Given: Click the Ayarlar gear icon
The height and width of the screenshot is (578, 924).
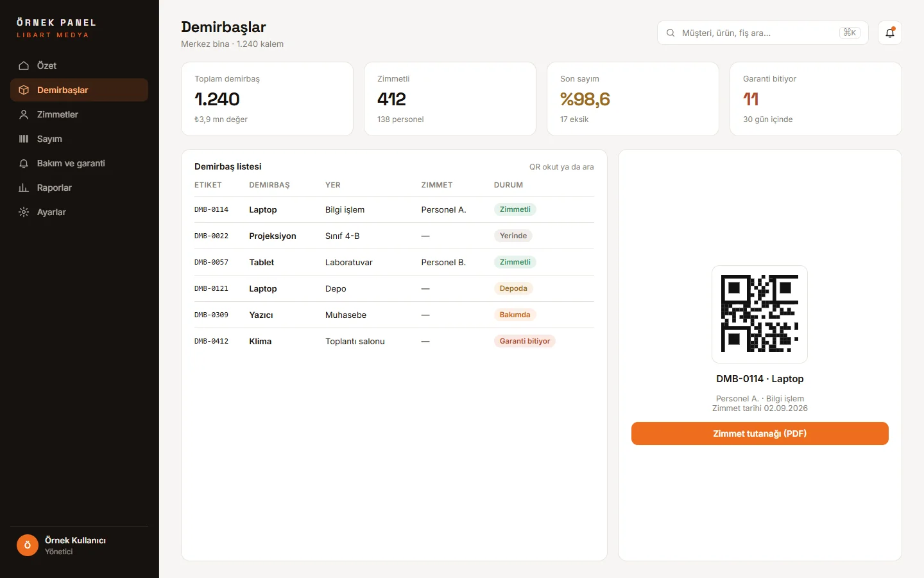Looking at the screenshot, I should pos(24,212).
